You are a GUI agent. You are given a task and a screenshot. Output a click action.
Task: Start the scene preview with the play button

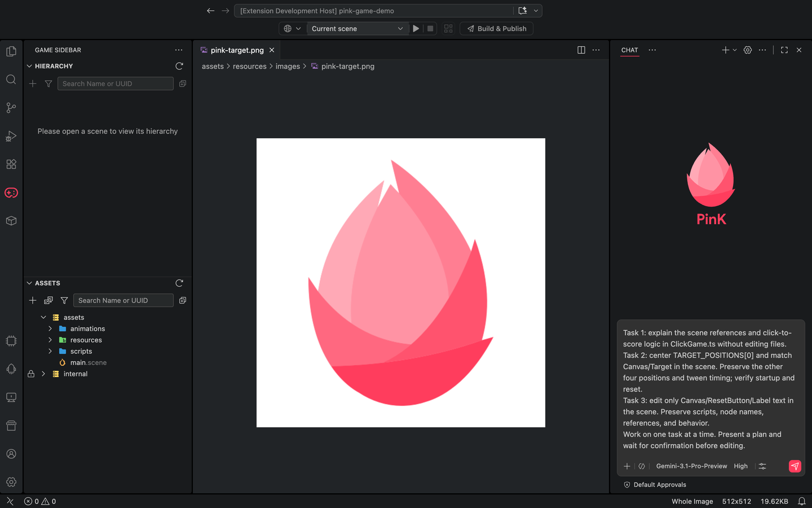point(416,29)
